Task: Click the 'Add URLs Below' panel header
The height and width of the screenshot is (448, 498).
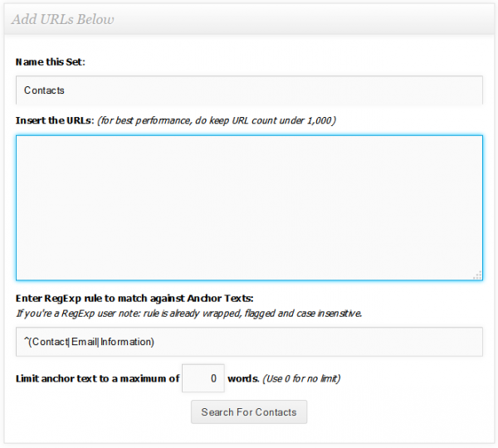Action: click(x=63, y=18)
